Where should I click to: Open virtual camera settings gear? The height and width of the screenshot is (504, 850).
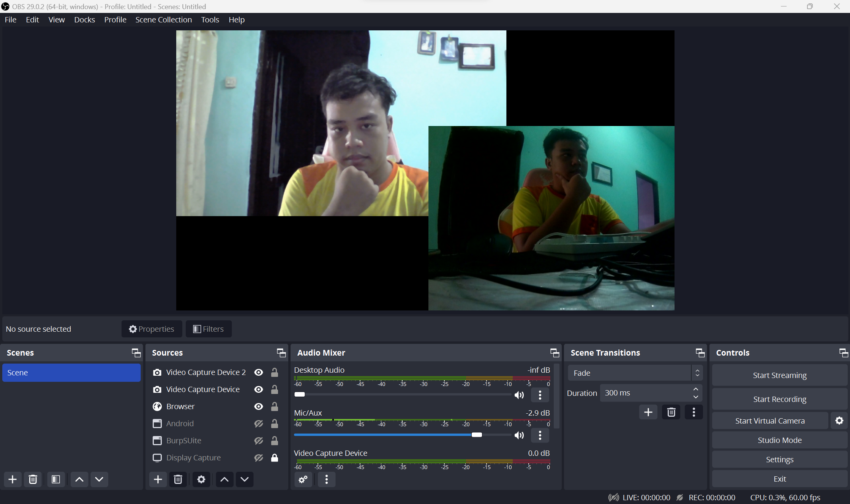[x=839, y=421]
